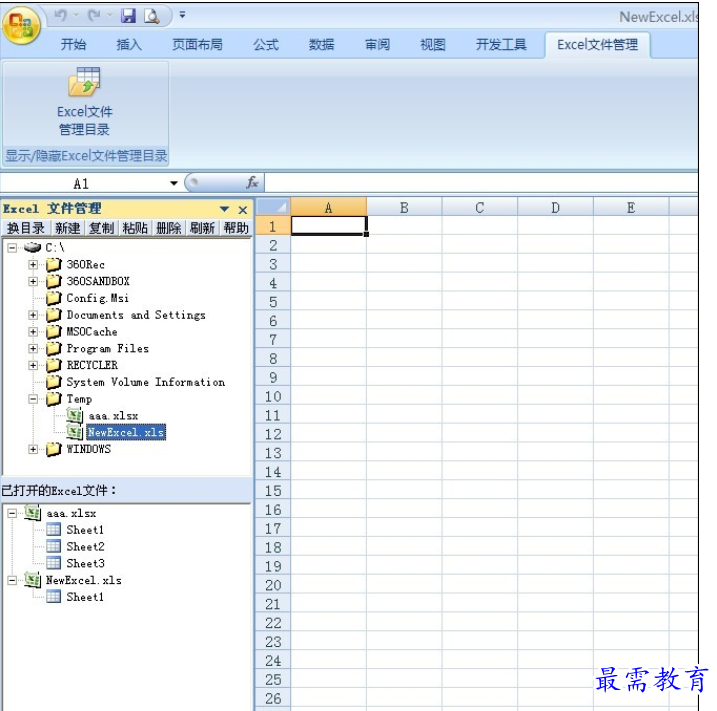717x711 pixels.
Task: Click the fx insert function icon
Action: (252, 183)
